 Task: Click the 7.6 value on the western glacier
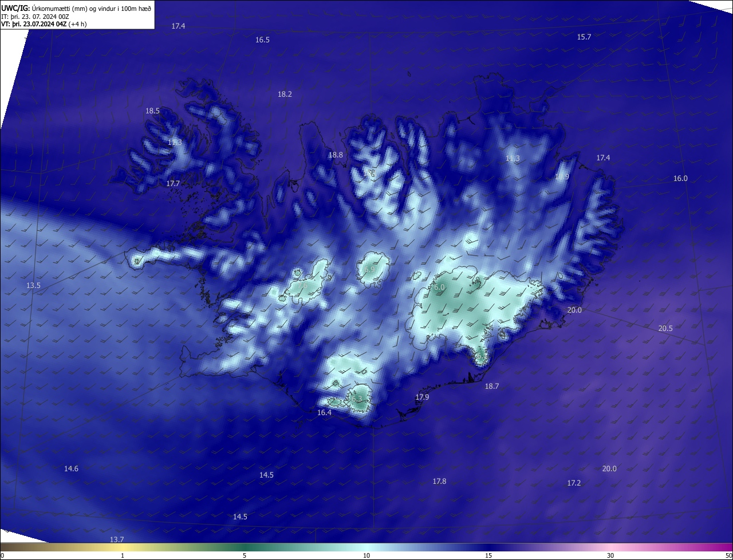[x=302, y=286]
